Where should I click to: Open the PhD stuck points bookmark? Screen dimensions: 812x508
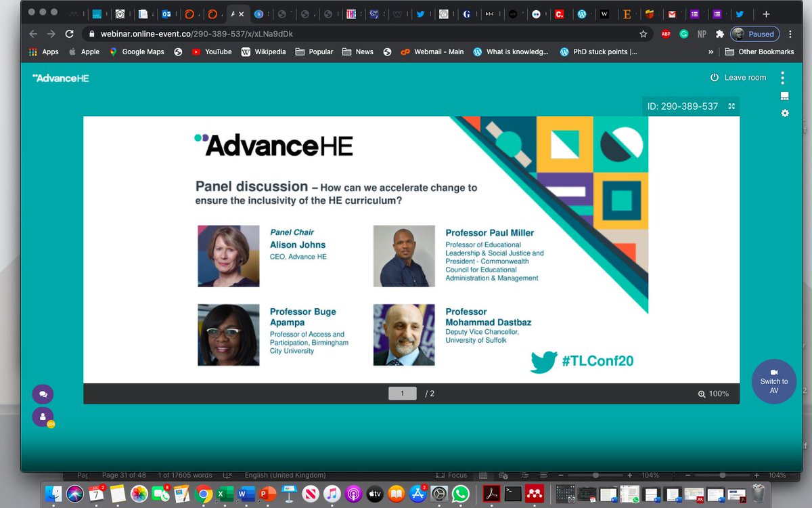pyautogui.click(x=598, y=51)
